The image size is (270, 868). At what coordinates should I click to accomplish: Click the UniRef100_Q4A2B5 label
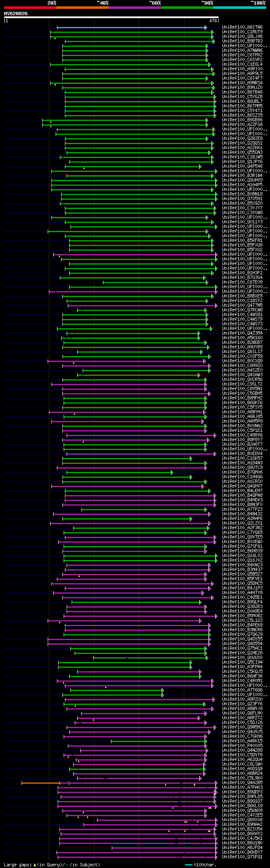pos(242,783)
